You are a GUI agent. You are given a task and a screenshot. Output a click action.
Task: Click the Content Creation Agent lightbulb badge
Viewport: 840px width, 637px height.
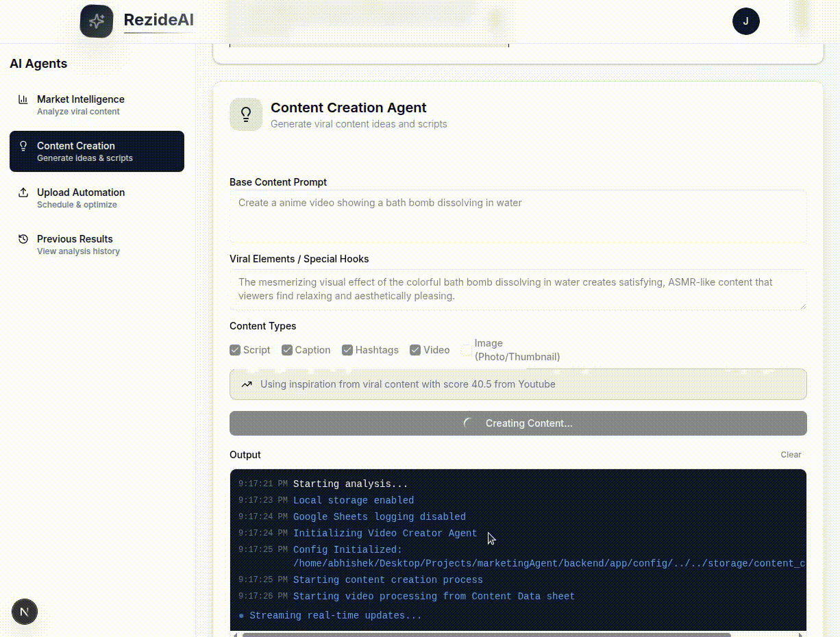(246, 114)
